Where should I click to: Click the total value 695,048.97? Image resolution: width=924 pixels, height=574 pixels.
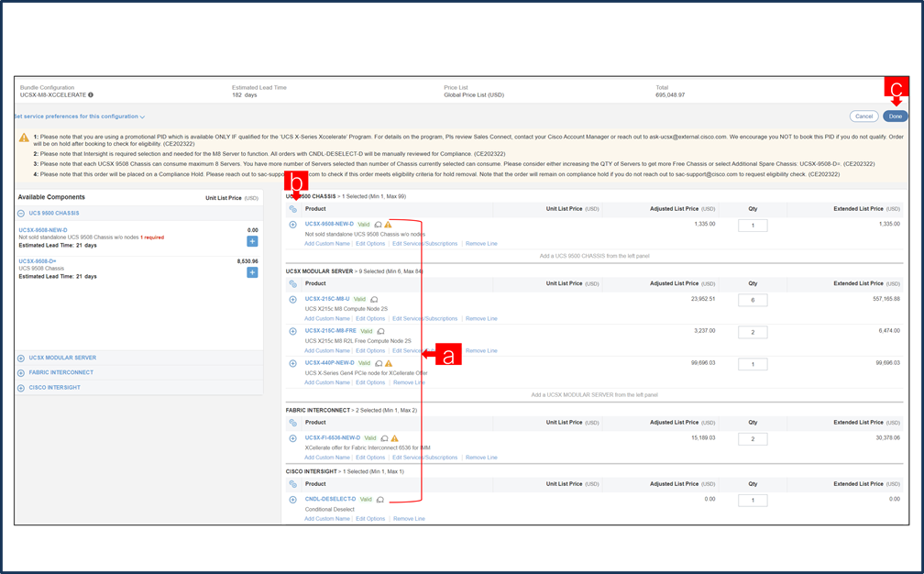pos(670,94)
